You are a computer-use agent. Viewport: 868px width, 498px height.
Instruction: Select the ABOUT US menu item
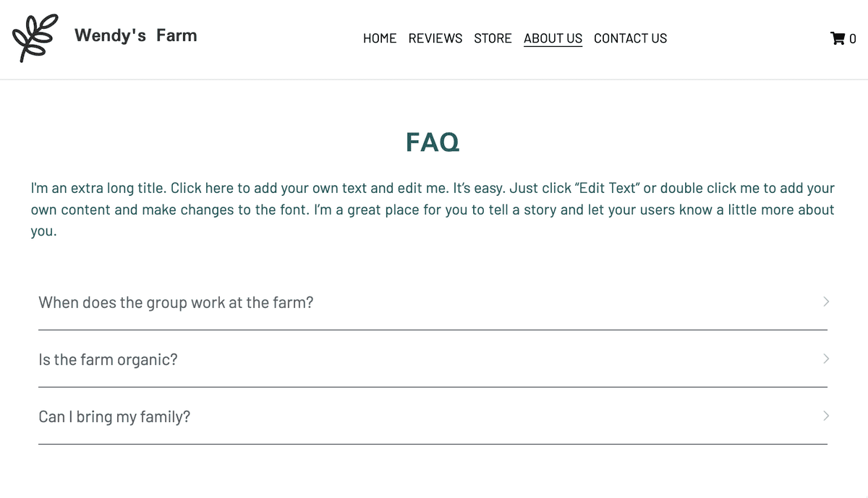pyautogui.click(x=553, y=38)
